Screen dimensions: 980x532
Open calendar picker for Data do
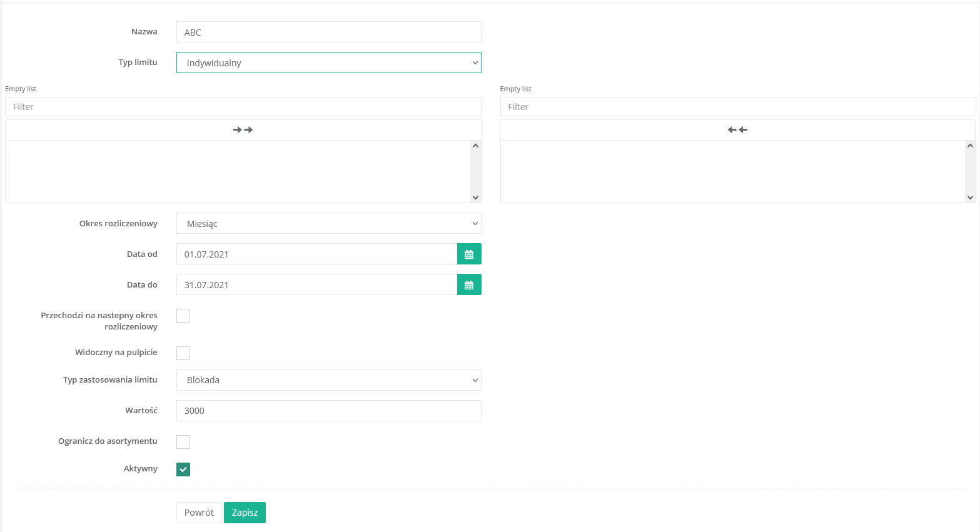click(x=469, y=285)
